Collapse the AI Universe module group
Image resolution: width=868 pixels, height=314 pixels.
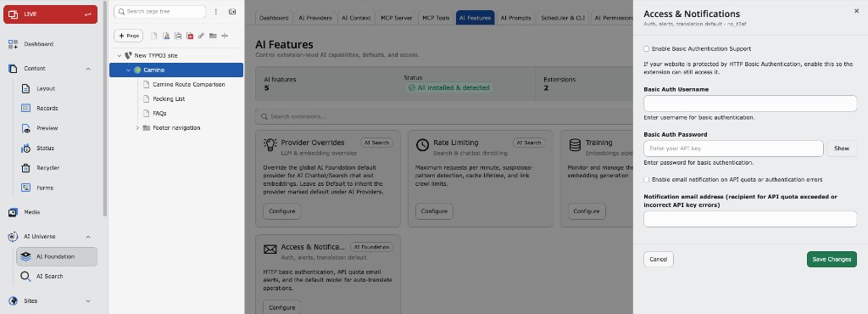coord(88,237)
